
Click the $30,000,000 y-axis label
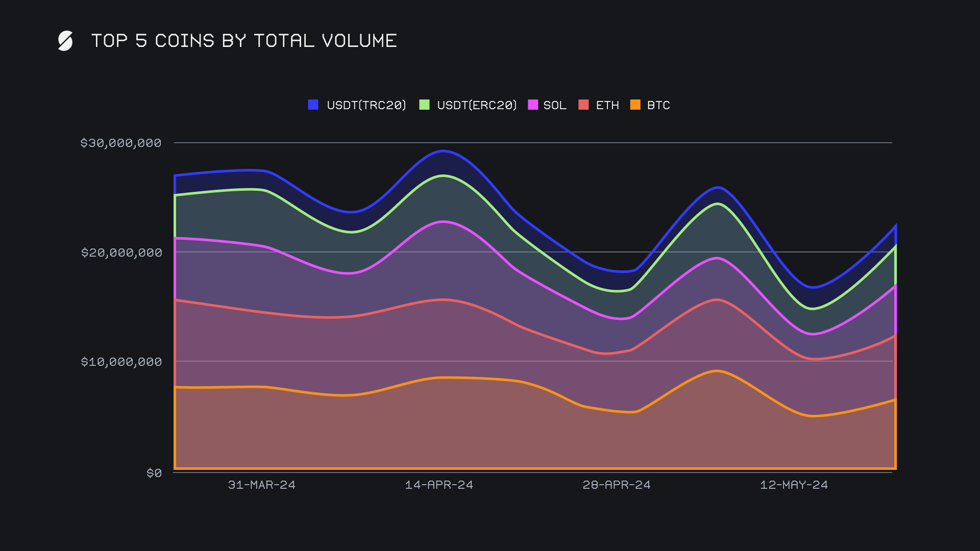pyautogui.click(x=121, y=143)
